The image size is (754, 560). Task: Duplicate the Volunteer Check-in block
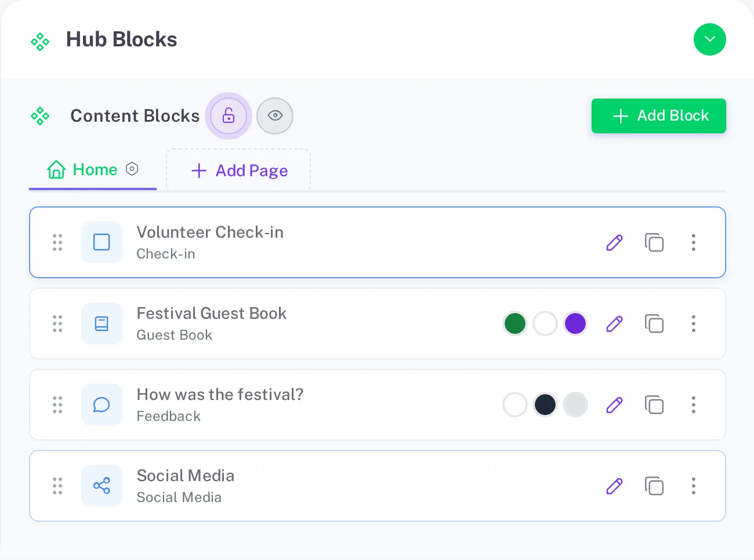(654, 242)
